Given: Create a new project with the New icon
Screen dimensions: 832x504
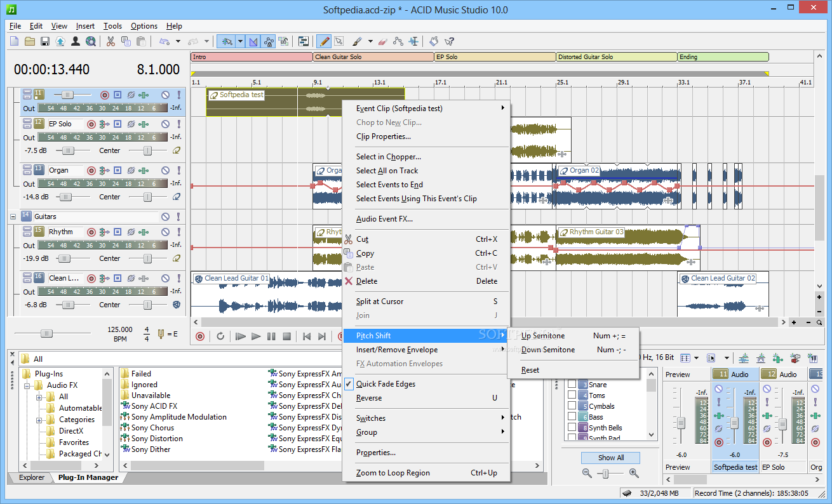Looking at the screenshot, I should pos(15,41).
